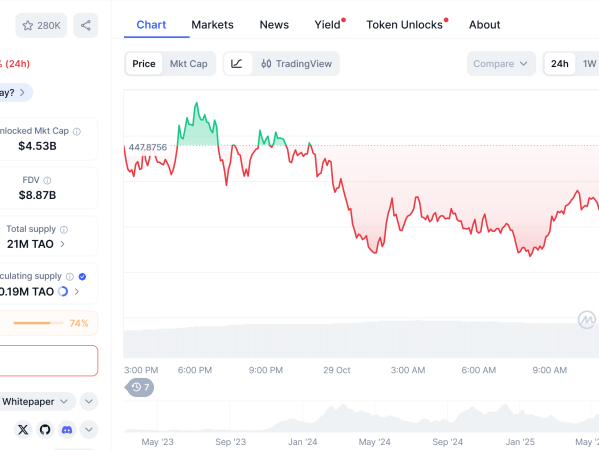Switch to line chart icon view
The width and height of the screenshot is (599, 450).
[237, 63]
